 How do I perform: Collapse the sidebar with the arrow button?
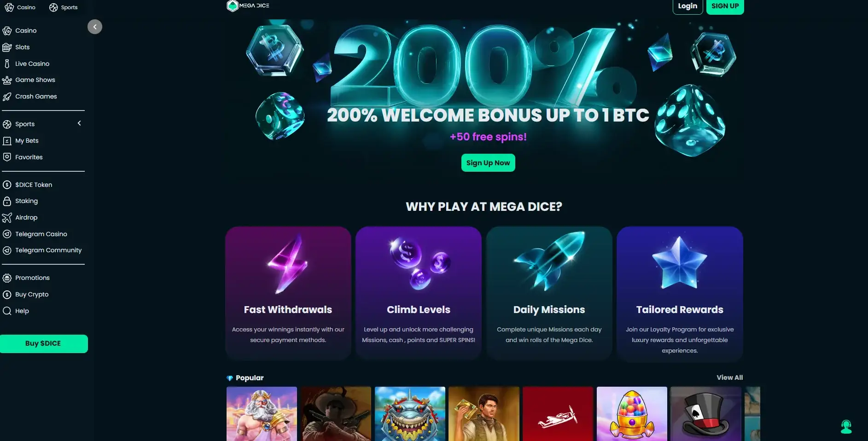pyautogui.click(x=95, y=27)
